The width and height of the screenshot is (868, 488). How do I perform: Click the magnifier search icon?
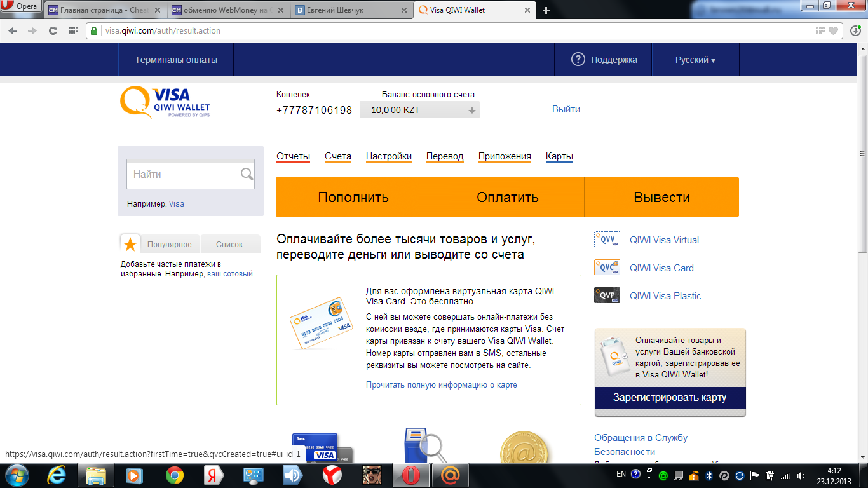tap(247, 174)
